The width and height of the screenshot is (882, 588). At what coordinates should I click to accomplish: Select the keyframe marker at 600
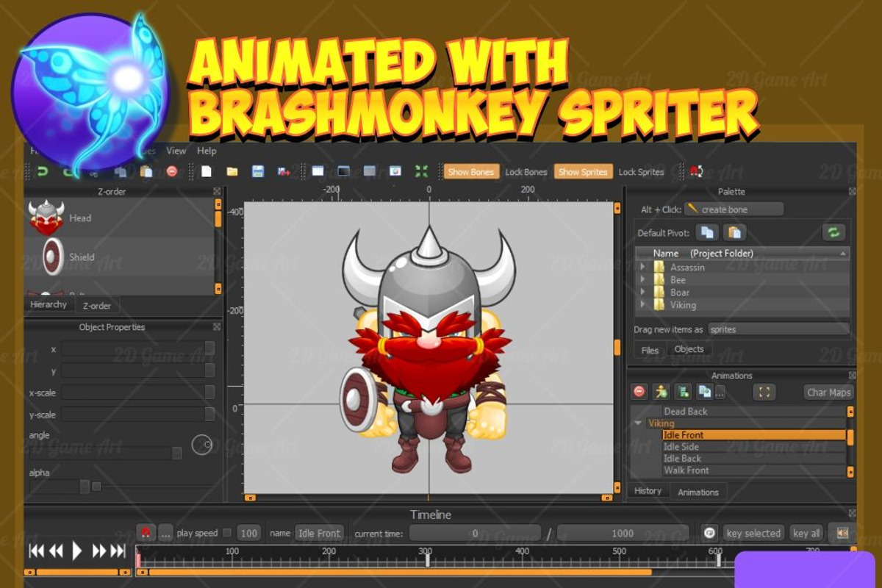(x=719, y=560)
